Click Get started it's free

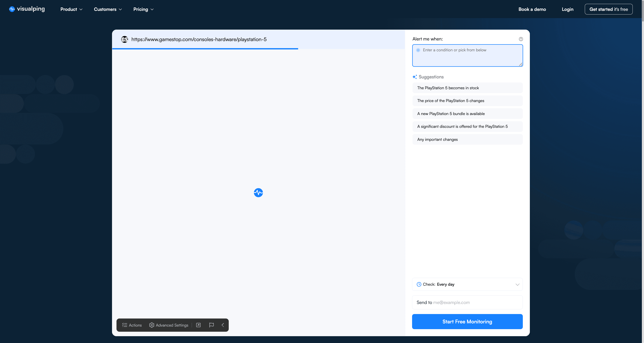(x=608, y=9)
